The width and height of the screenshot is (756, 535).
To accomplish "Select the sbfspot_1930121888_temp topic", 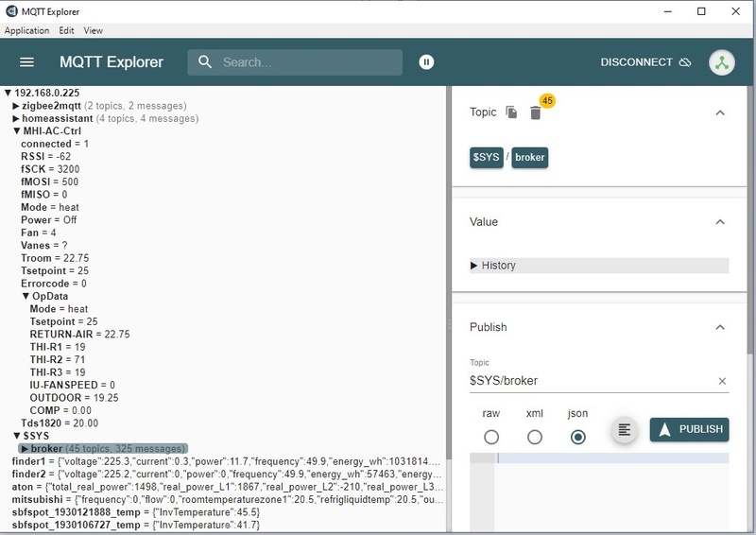I will 135,512.
